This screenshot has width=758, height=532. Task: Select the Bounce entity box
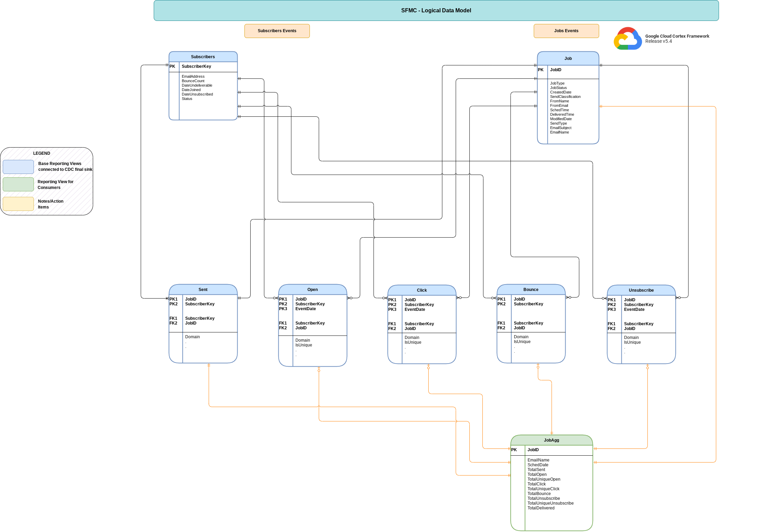531,324
